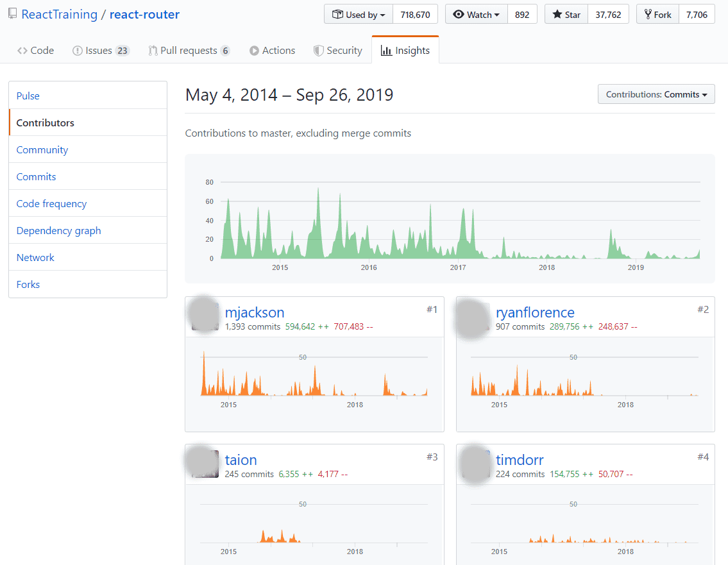Select the Insights tab

click(405, 50)
